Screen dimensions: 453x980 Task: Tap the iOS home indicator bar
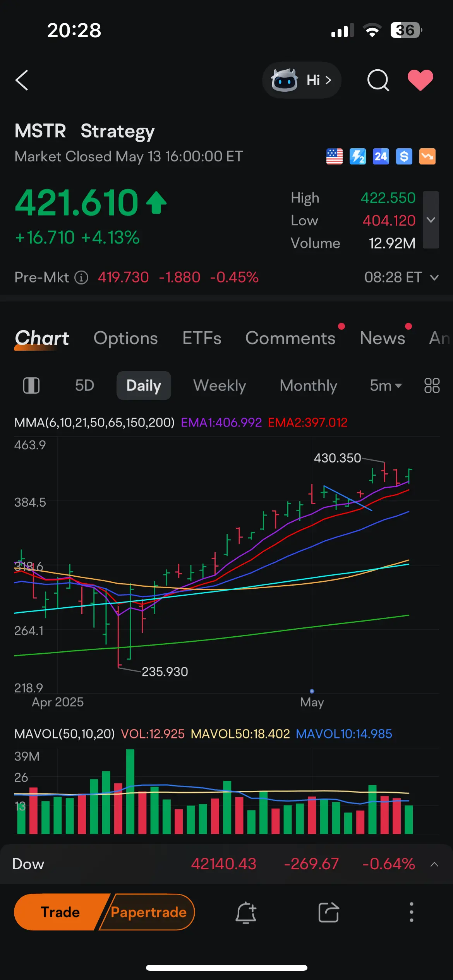pos(226,968)
